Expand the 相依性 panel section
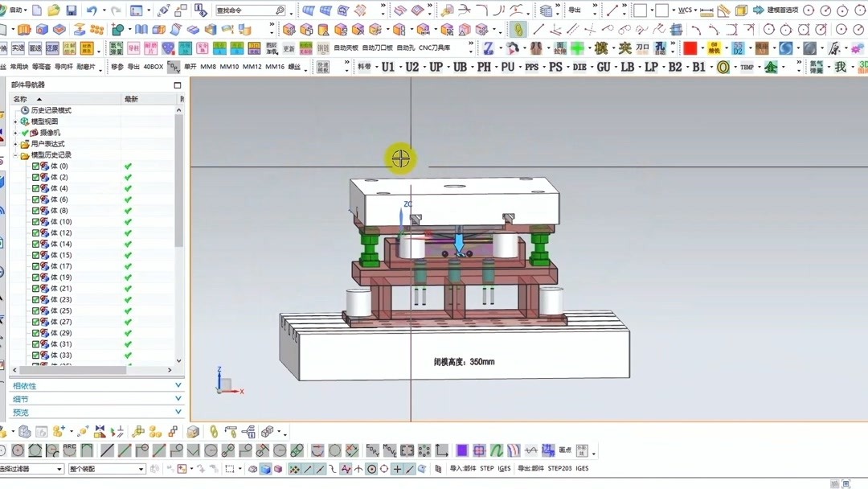This screenshot has height=489, width=868. [24, 385]
